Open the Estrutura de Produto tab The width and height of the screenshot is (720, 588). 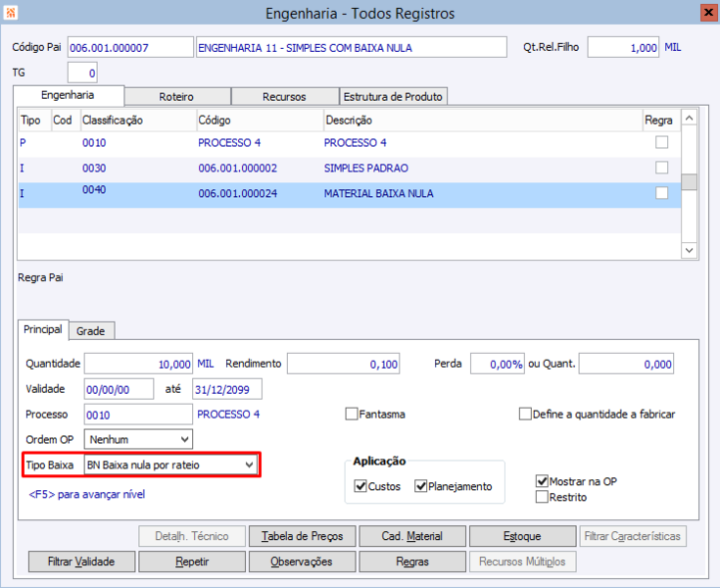click(x=393, y=97)
